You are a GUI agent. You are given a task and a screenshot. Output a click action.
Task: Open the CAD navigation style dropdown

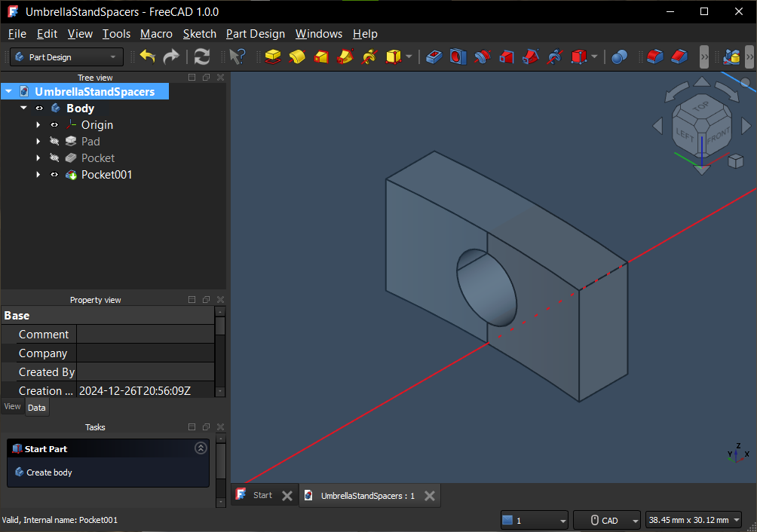pyautogui.click(x=607, y=520)
